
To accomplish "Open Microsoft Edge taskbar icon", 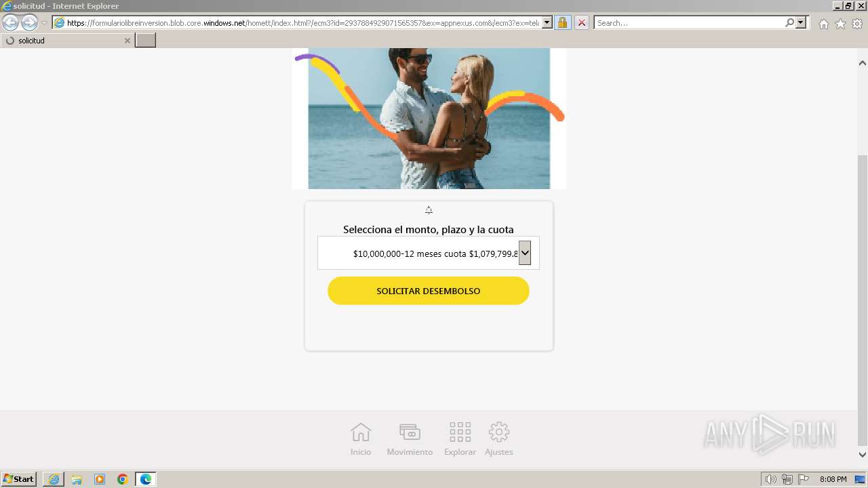I will pos(146,479).
